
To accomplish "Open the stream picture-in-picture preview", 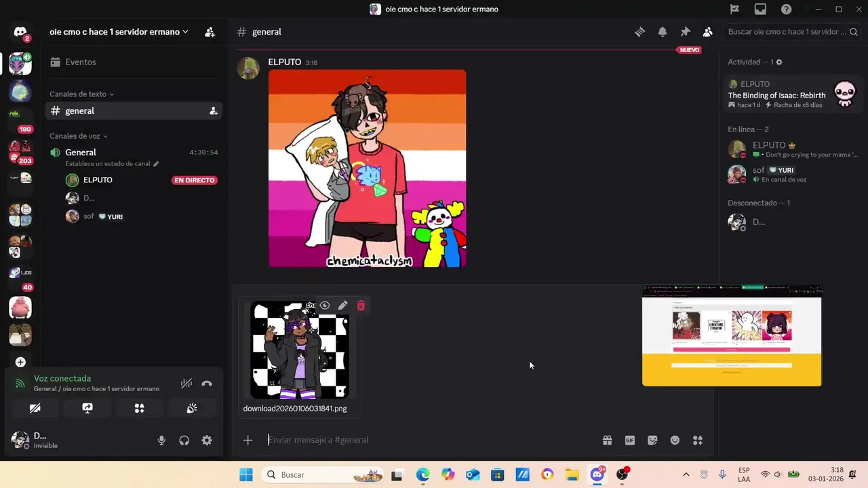I will (x=732, y=336).
